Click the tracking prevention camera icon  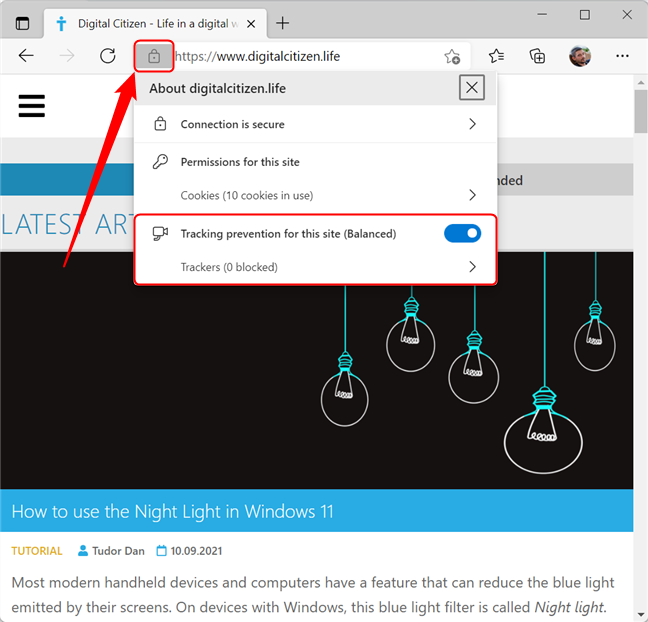point(160,234)
